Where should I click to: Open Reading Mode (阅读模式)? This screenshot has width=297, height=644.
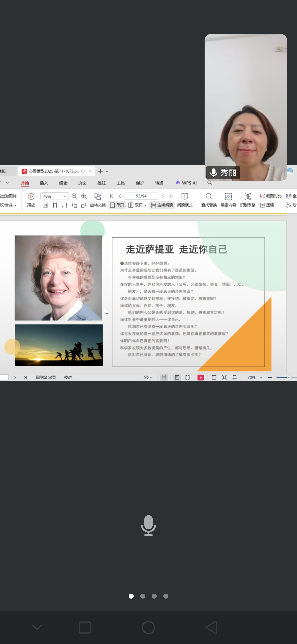(x=185, y=197)
